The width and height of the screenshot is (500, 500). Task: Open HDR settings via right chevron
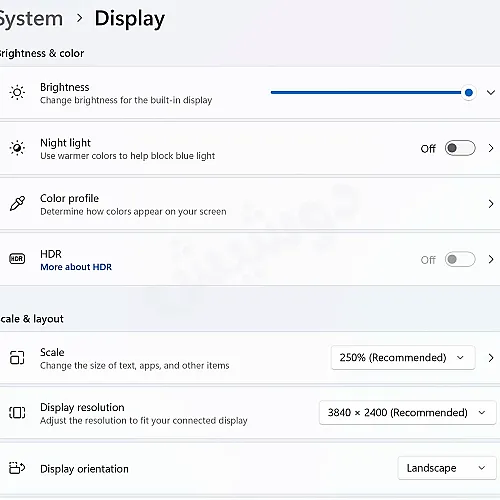[491, 259]
